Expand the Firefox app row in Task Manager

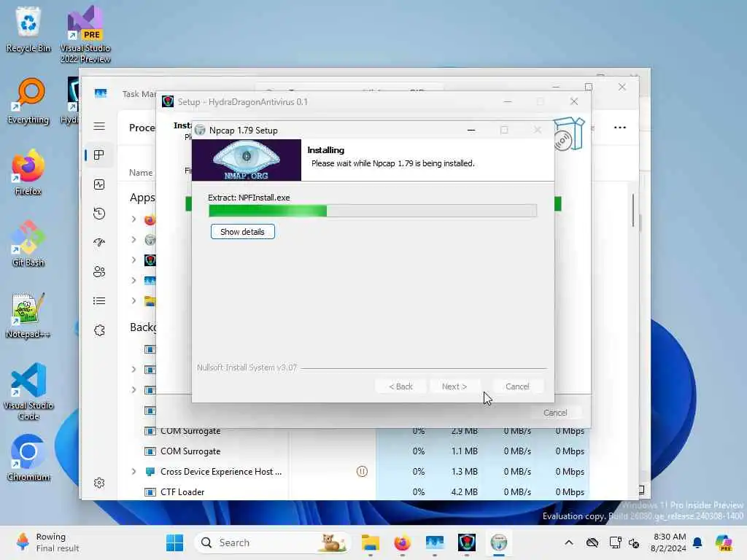click(134, 219)
